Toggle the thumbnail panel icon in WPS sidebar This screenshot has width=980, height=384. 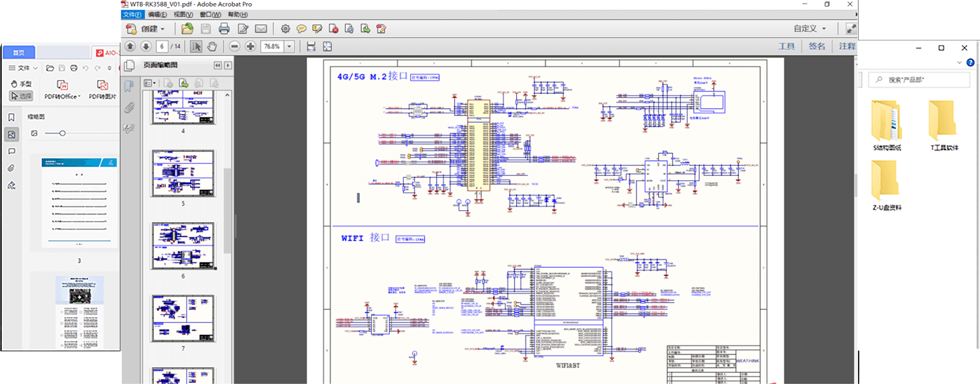tap(11, 134)
